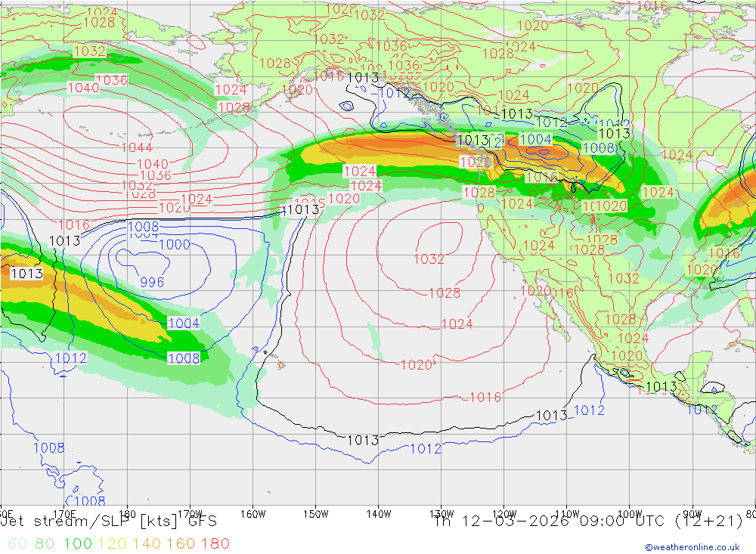Screen dimensions: 756x554
Task: Click the 1032 label inside the eastern Pacific high
Action: coord(429,259)
